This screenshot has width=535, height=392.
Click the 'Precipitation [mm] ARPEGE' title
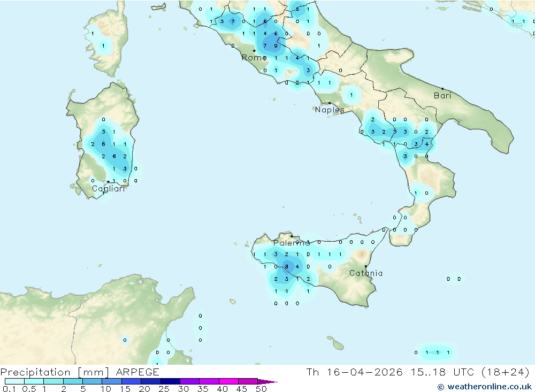(x=80, y=372)
